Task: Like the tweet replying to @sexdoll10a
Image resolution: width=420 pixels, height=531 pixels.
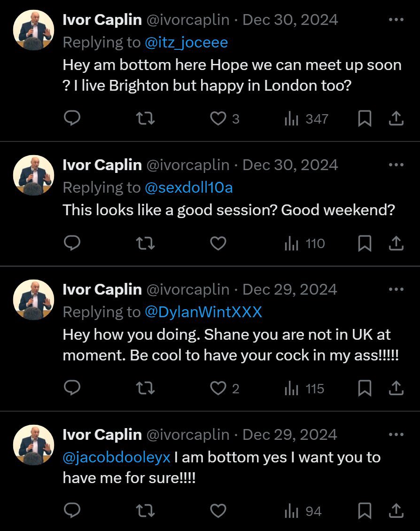Action: tap(218, 243)
